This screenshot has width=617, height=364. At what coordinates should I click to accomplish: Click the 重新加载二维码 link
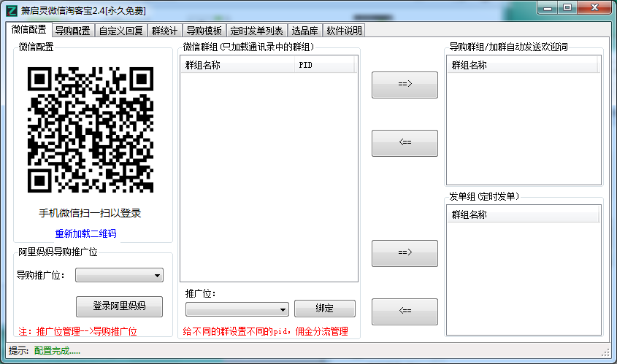click(x=85, y=233)
